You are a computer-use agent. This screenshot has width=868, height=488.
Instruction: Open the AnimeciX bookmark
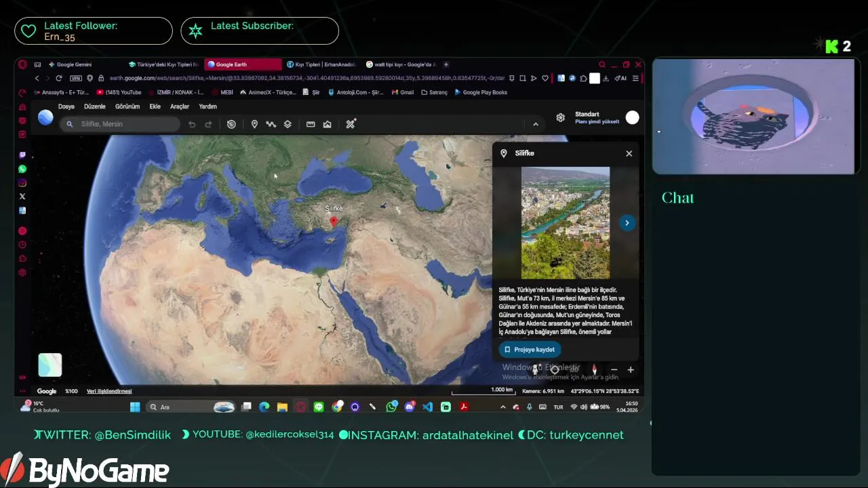pyautogui.click(x=268, y=92)
